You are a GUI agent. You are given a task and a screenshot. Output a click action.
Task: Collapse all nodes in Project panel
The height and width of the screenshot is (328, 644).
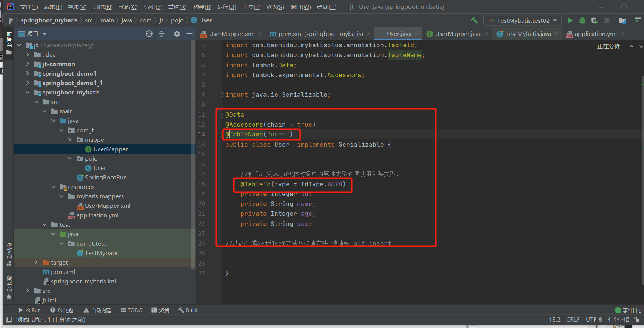162,34
